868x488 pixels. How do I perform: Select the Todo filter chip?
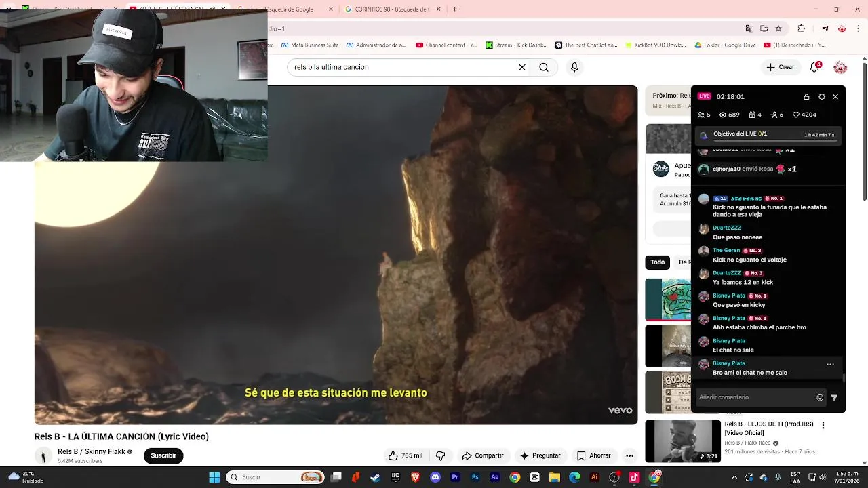pyautogui.click(x=658, y=262)
